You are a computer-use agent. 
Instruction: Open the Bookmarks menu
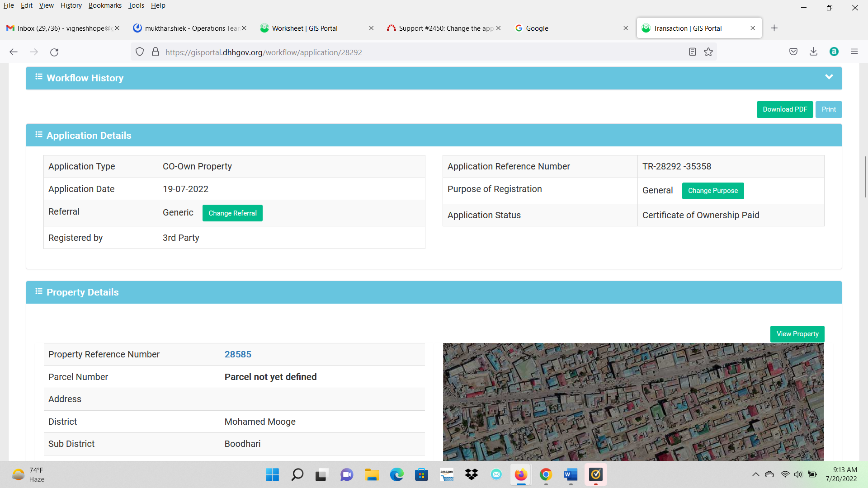point(105,5)
